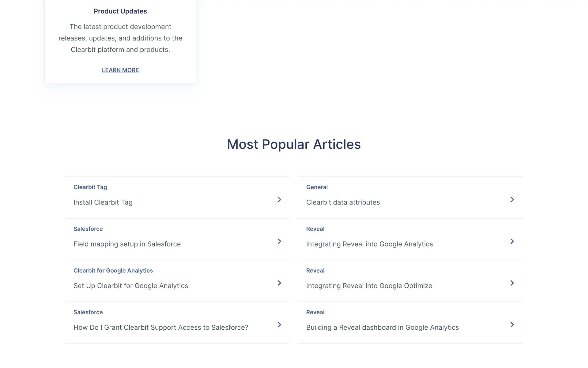Open How Do I Grant Clearbit Support Access title
Image resolution: width=588 pixels, height=368 pixels.
click(160, 328)
